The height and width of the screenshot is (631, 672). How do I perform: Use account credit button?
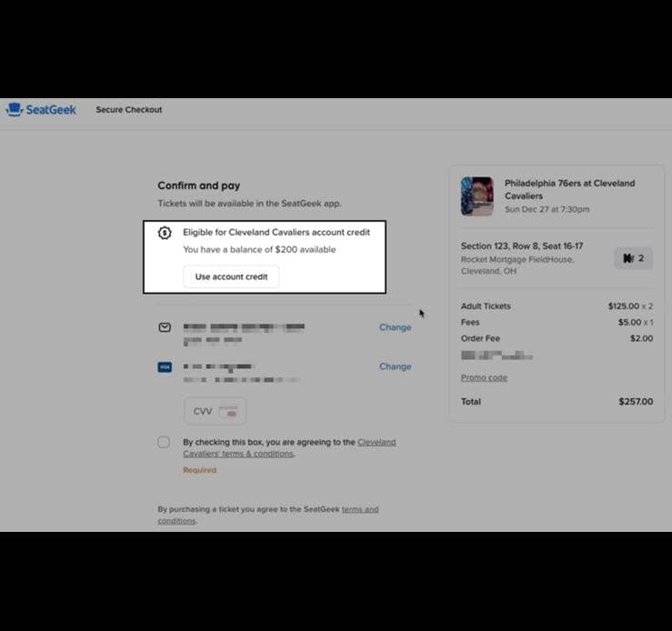tap(232, 276)
